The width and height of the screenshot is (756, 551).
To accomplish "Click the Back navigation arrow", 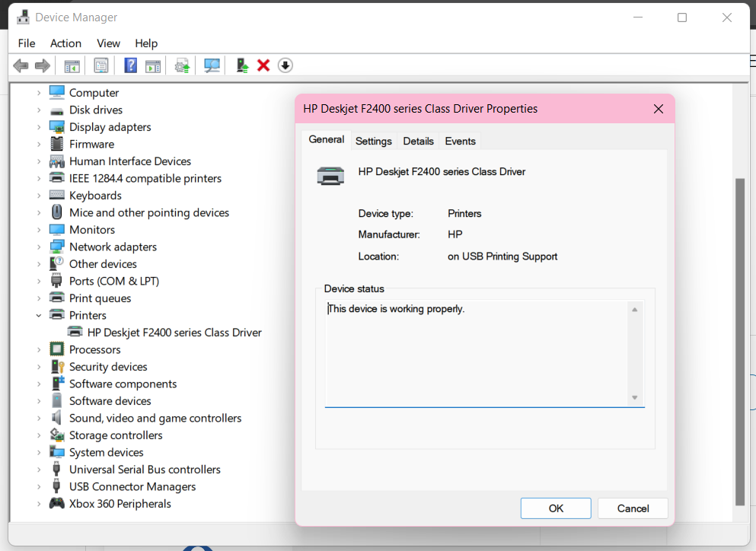I will (x=21, y=65).
